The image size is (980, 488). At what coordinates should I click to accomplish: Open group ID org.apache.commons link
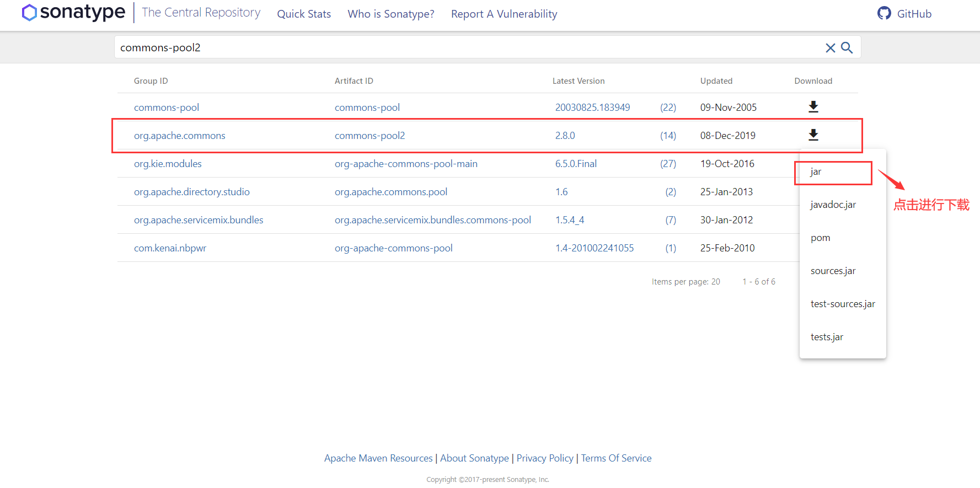click(x=180, y=136)
